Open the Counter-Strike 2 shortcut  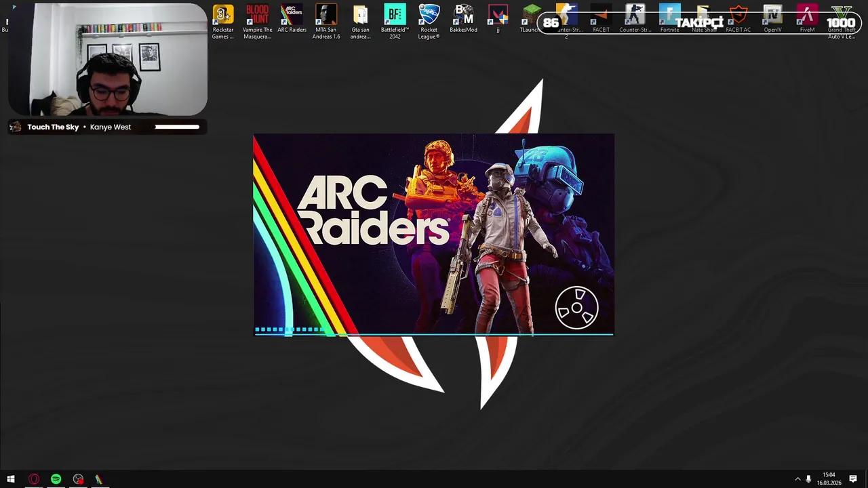coord(566,15)
